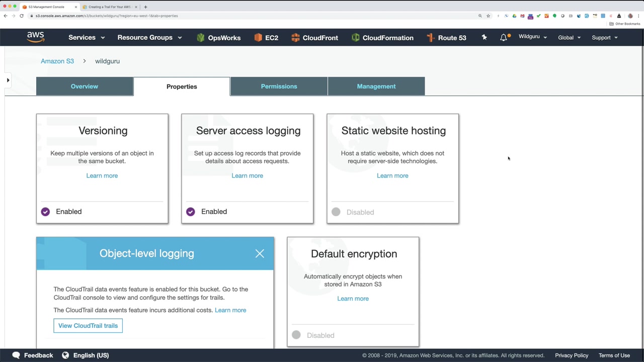Expand the Services dropdown

click(x=87, y=38)
